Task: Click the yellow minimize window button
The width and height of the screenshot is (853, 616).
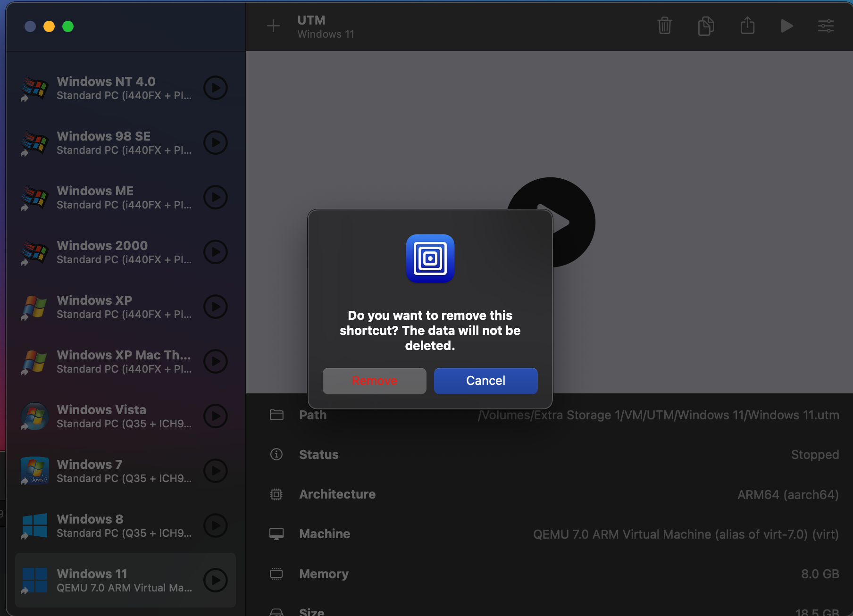Action: pyautogui.click(x=49, y=26)
